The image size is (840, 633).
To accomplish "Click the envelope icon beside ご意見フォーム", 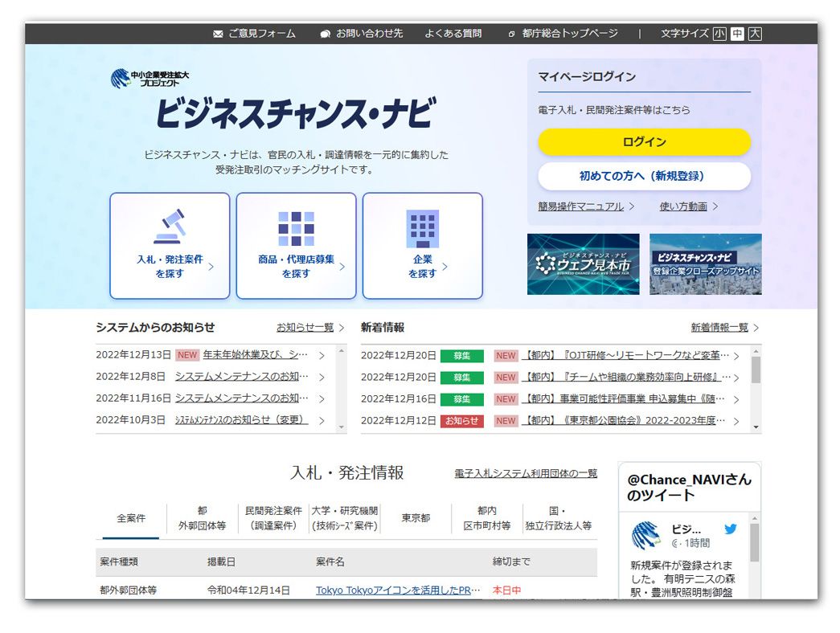I will coord(218,34).
